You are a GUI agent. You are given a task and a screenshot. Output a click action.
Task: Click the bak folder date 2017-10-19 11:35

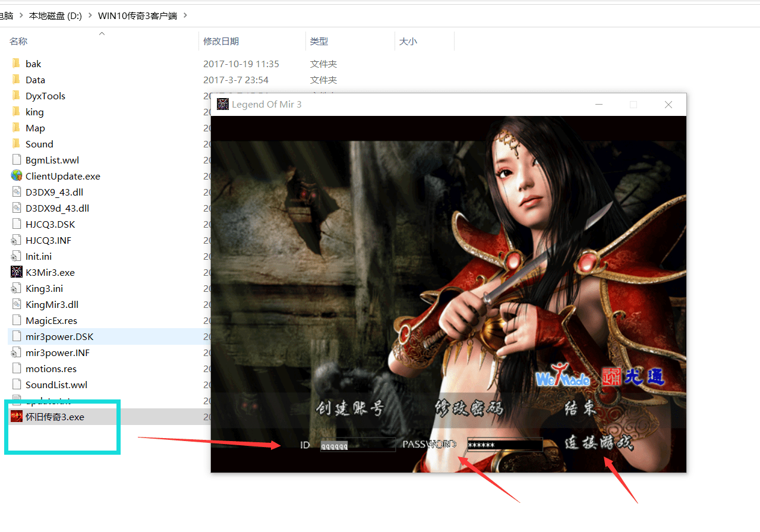(241, 64)
